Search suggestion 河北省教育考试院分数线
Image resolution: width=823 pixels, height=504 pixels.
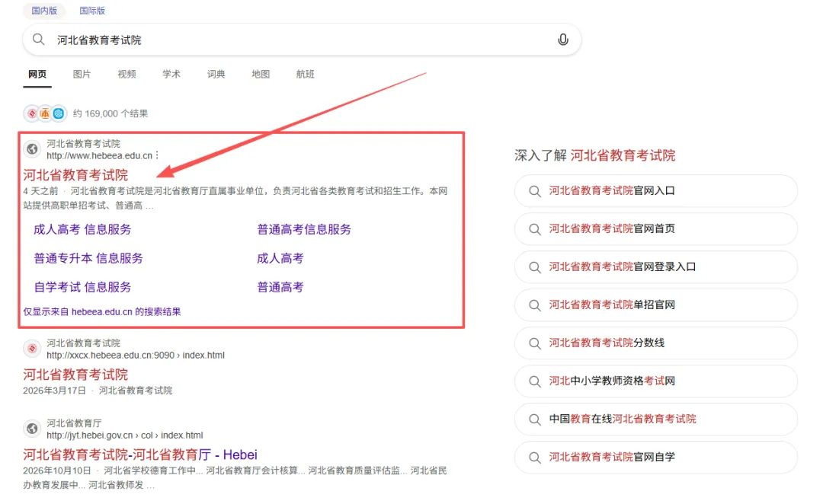tap(656, 343)
